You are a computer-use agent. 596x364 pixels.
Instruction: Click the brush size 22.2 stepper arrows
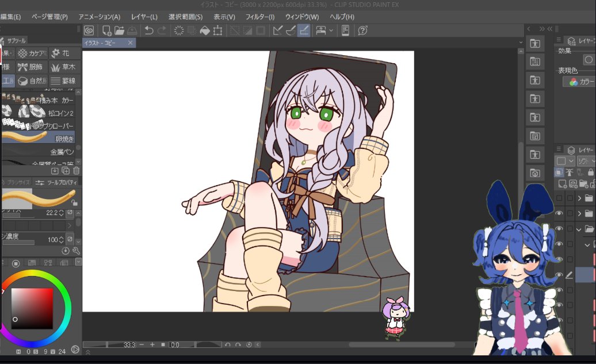[x=61, y=213]
